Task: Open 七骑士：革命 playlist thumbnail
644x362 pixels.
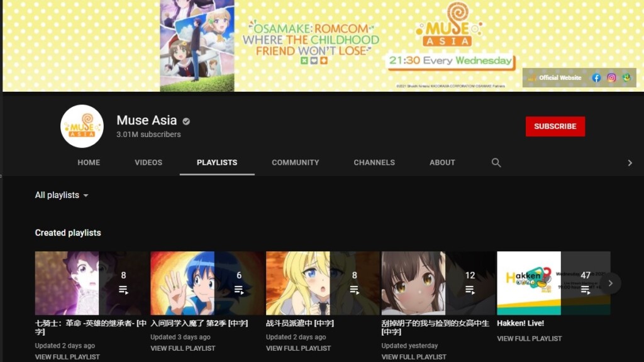Action: coord(92,283)
